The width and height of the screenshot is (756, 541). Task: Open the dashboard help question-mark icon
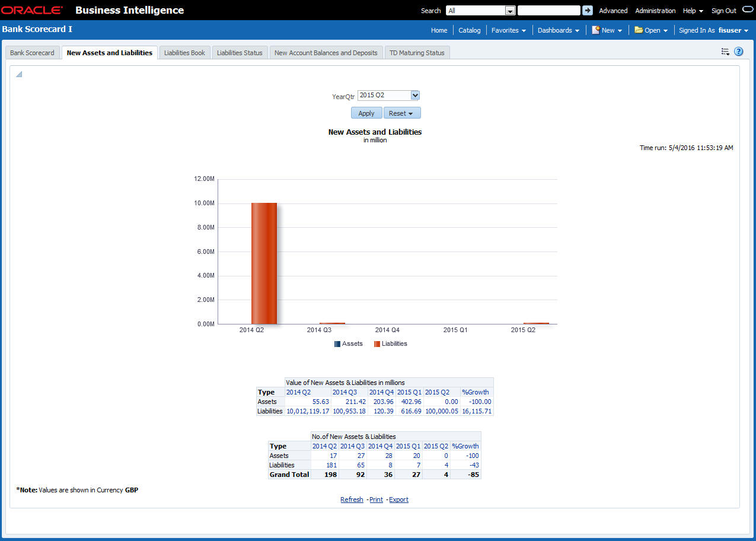point(738,52)
